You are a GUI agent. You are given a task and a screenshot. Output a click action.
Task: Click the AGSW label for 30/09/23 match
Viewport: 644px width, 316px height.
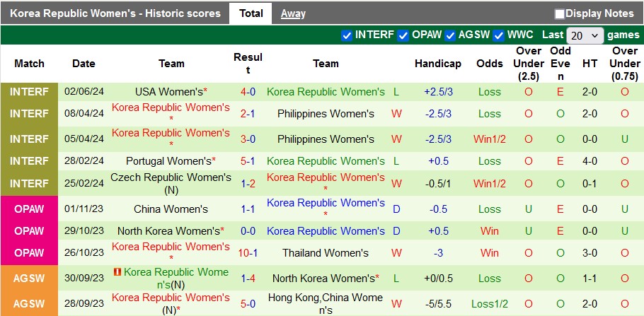point(29,279)
